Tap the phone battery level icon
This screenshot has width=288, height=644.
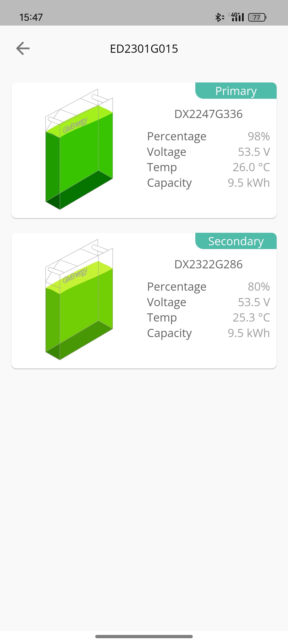coord(257,17)
